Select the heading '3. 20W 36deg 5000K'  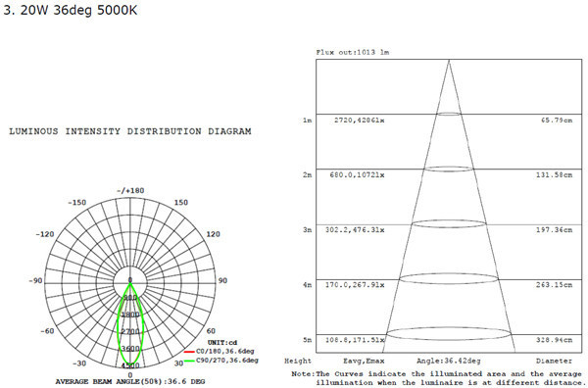click(71, 10)
